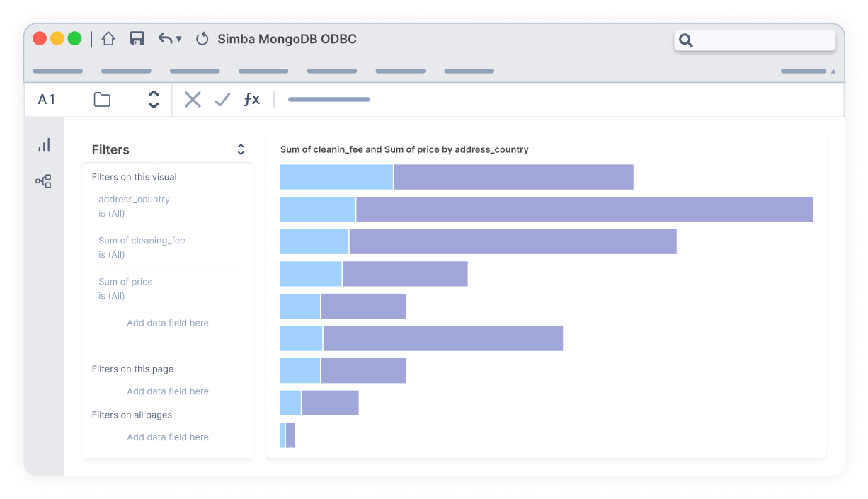This screenshot has width=868, height=499.
Task: Expand the Filters panel chevron
Action: 241,149
